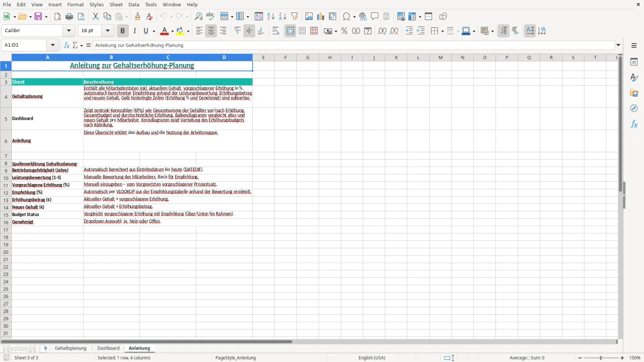Apply the yellow background color swatch
The image size is (644, 362).
click(x=181, y=31)
